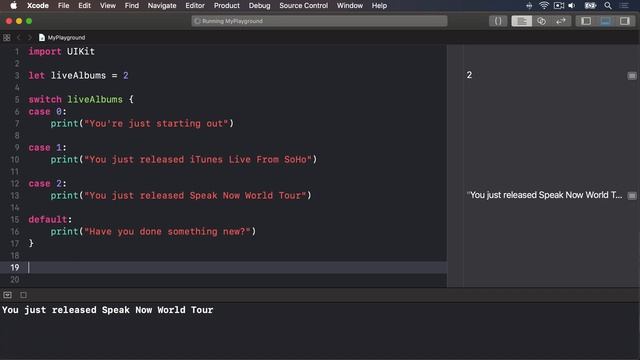This screenshot has width=640, height=360.
Task: Place cursor in empty line 19
Action: tap(237, 267)
